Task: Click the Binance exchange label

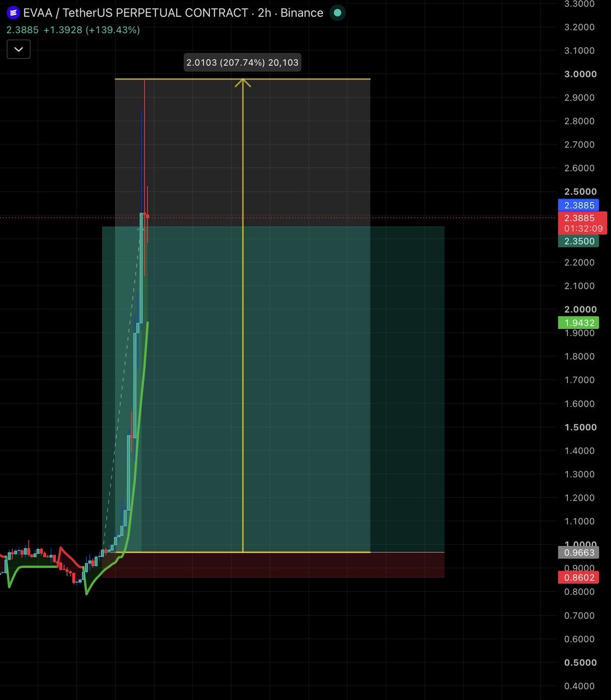Action: (x=302, y=13)
